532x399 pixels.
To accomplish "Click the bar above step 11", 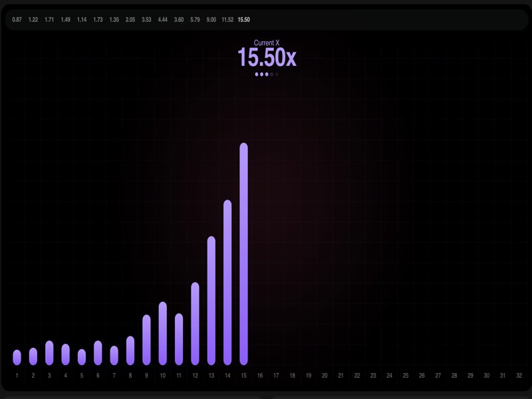I will [x=179, y=339].
